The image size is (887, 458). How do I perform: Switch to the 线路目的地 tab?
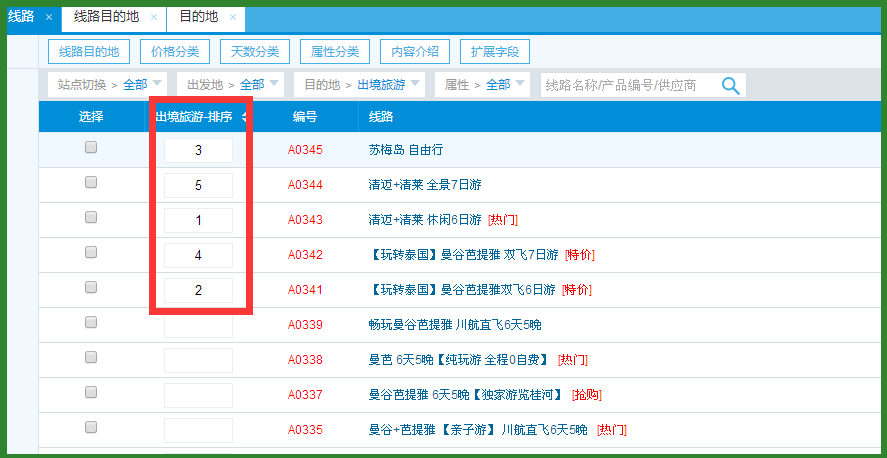point(106,17)
